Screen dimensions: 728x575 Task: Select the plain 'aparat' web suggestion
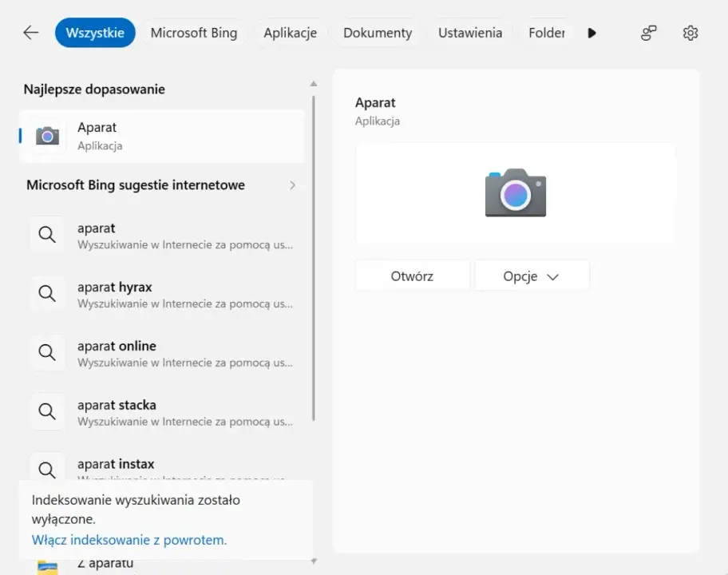click(163, 236)
